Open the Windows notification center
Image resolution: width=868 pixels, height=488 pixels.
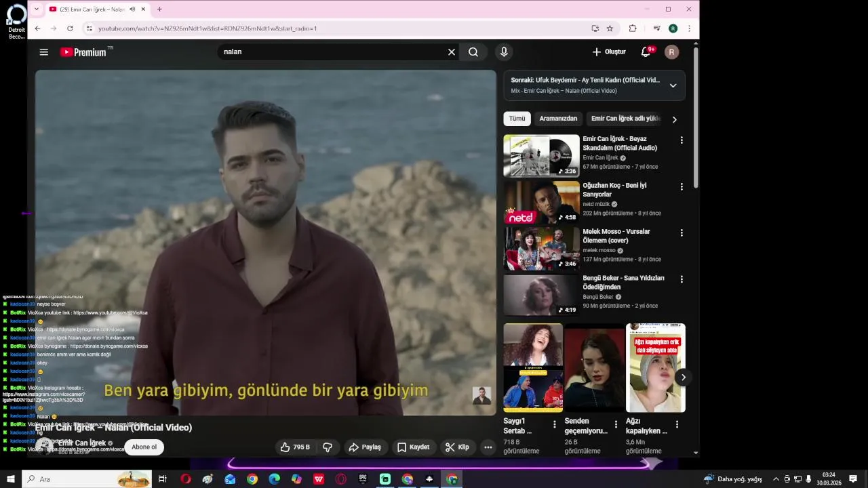coord(853,479)
